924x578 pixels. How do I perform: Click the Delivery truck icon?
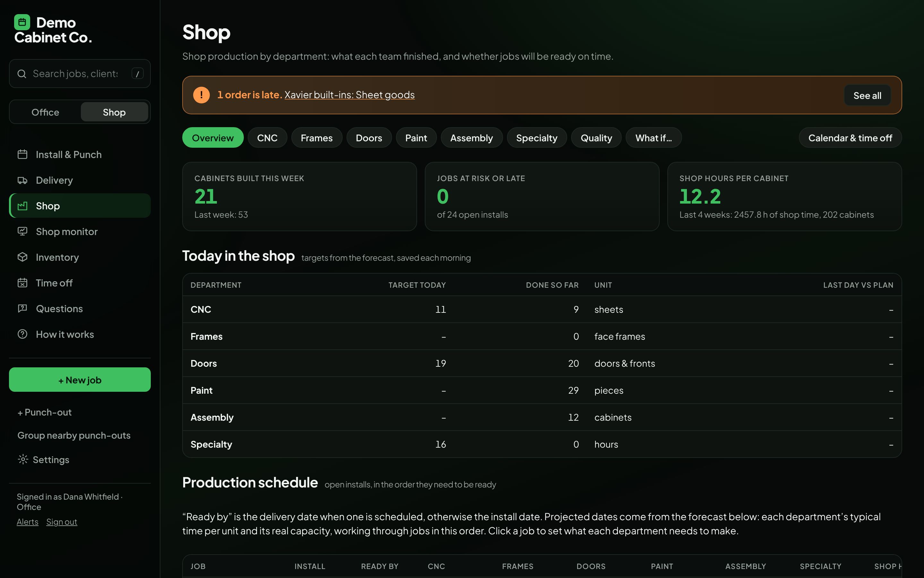(x=22, y=180)
